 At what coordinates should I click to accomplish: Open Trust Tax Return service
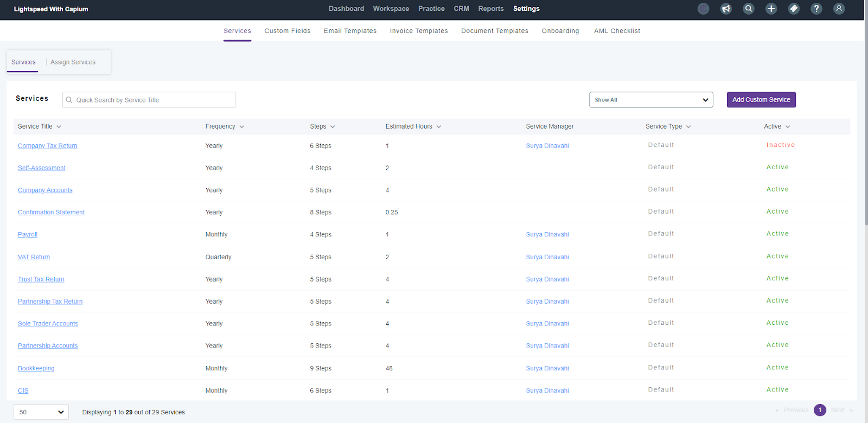point(41,279)
